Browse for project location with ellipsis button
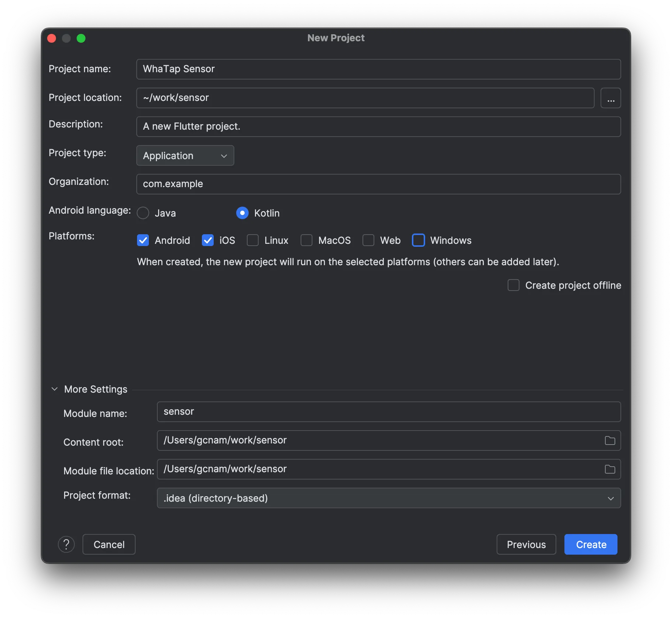 (610, 98)
